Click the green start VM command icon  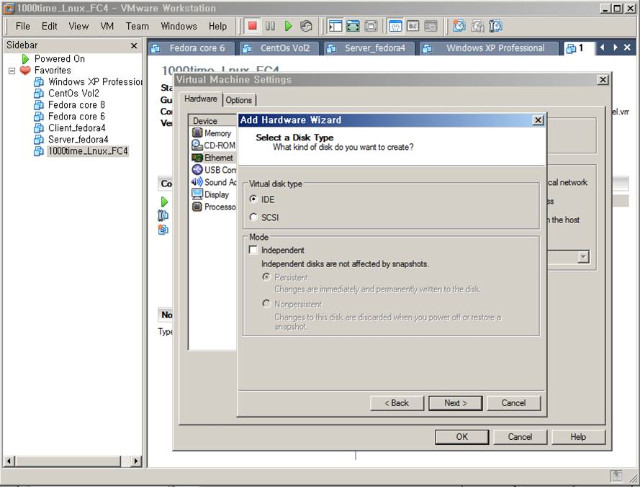pyautogui.click(x=164, y=202)
